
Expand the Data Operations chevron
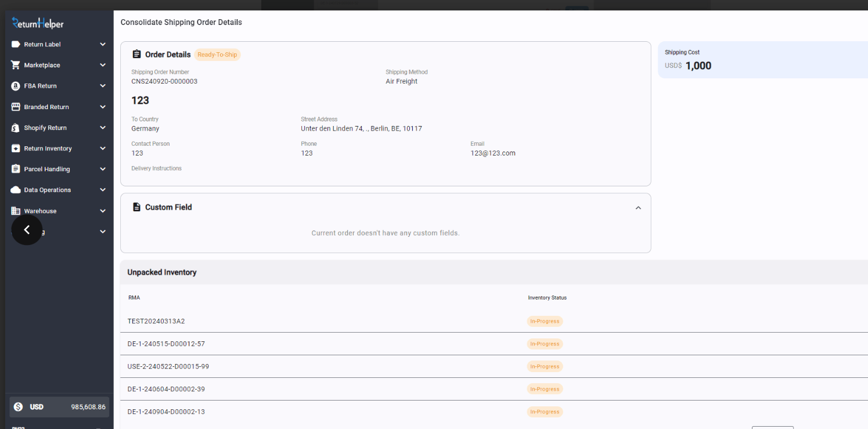(103, 190)
